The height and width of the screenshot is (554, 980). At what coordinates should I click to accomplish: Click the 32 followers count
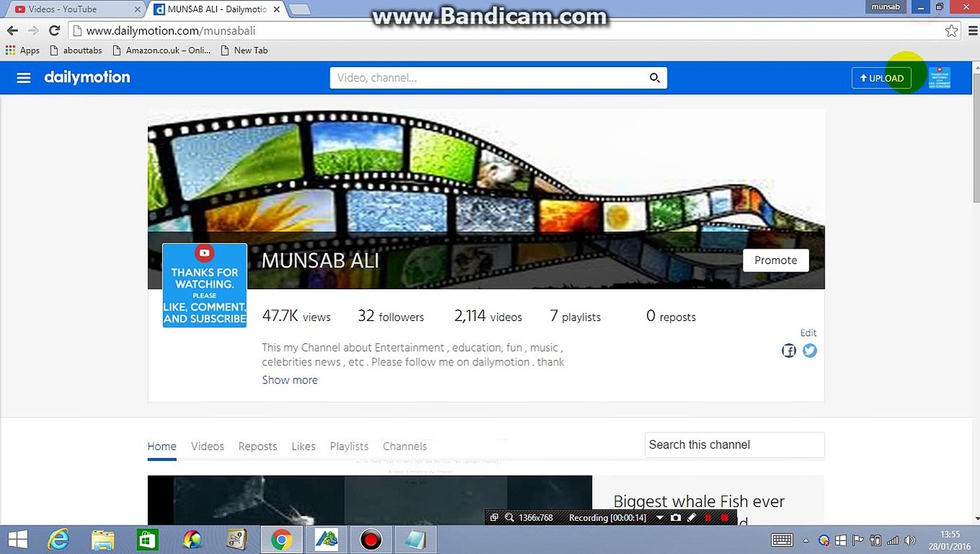[x=391, y=316]
